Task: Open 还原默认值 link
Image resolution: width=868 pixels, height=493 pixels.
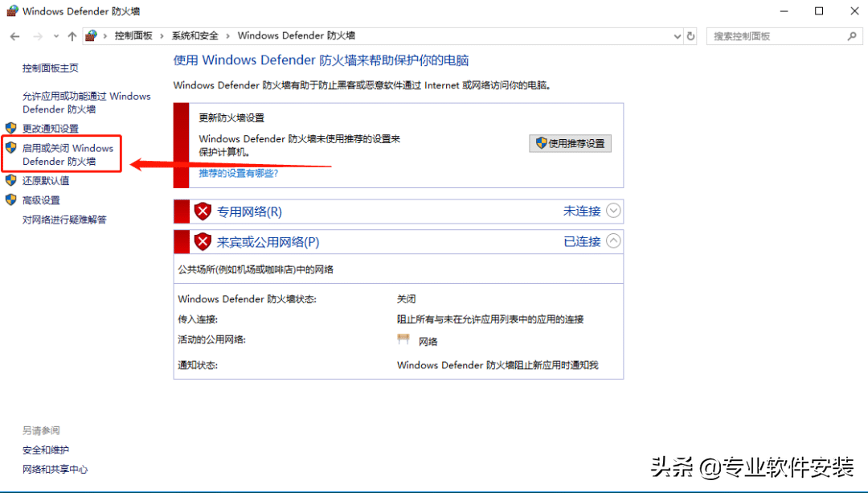Action: tap(46, 181)
